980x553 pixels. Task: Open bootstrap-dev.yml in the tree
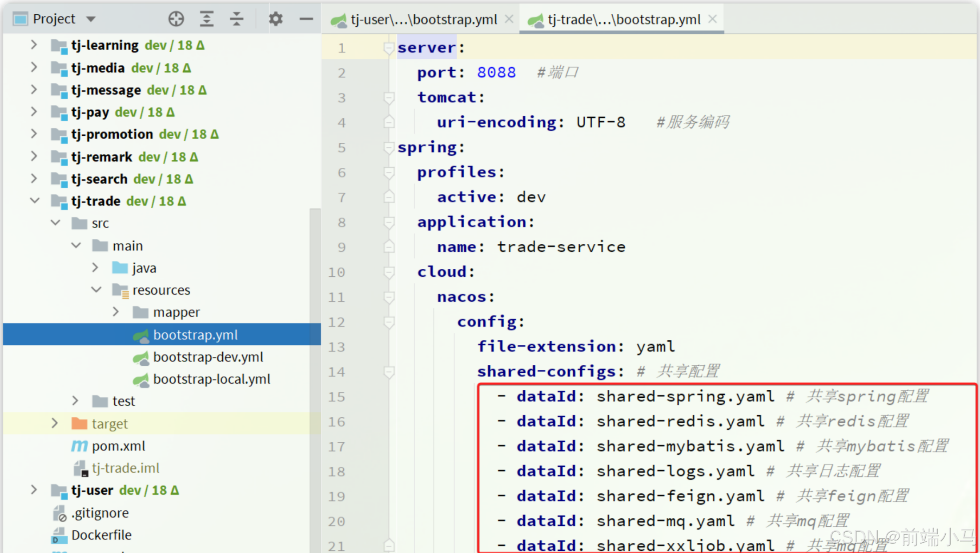208,357
